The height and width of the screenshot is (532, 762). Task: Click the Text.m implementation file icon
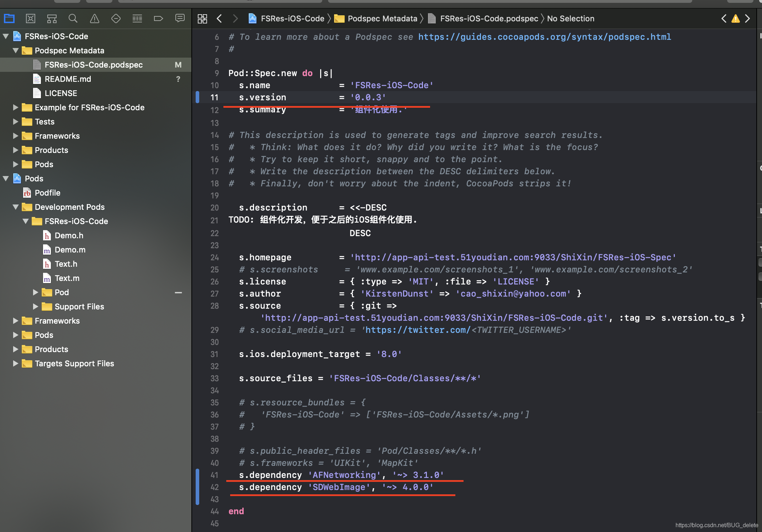click(47, 278)
